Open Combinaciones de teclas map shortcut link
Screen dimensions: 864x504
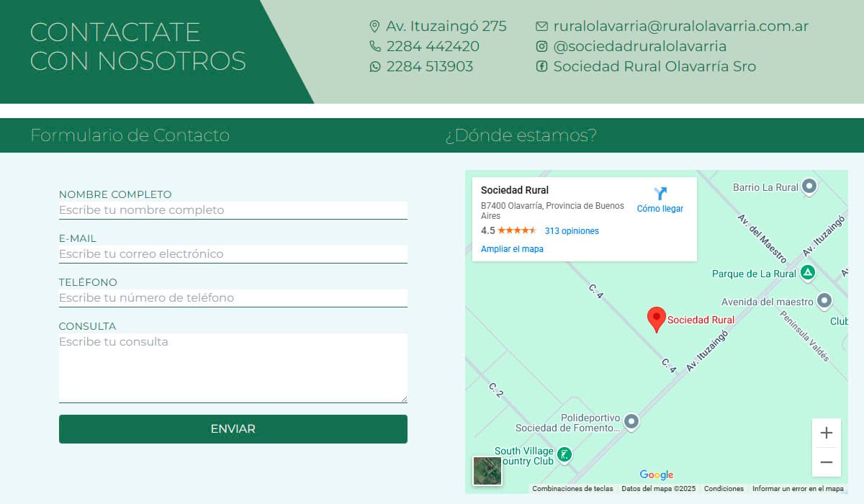click(x=572, y=489)
